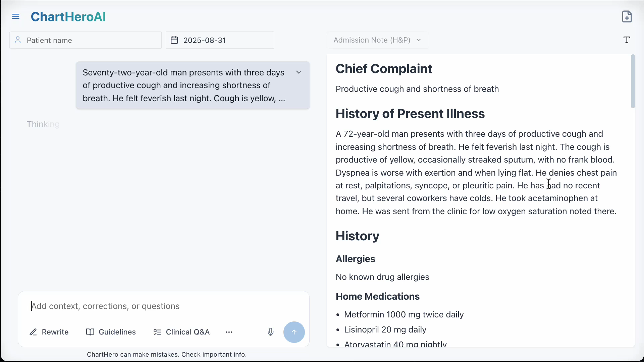
Task: Focus the Patient name field
Action: (91, 40)
